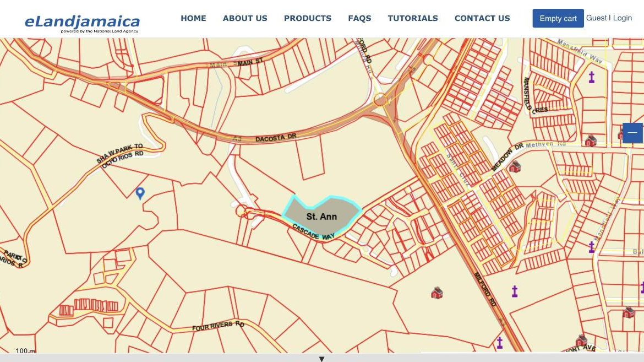Screen dimensions: 644x362
Task: Click the church icon near Mansfield Way
Action: pos(592,77)
